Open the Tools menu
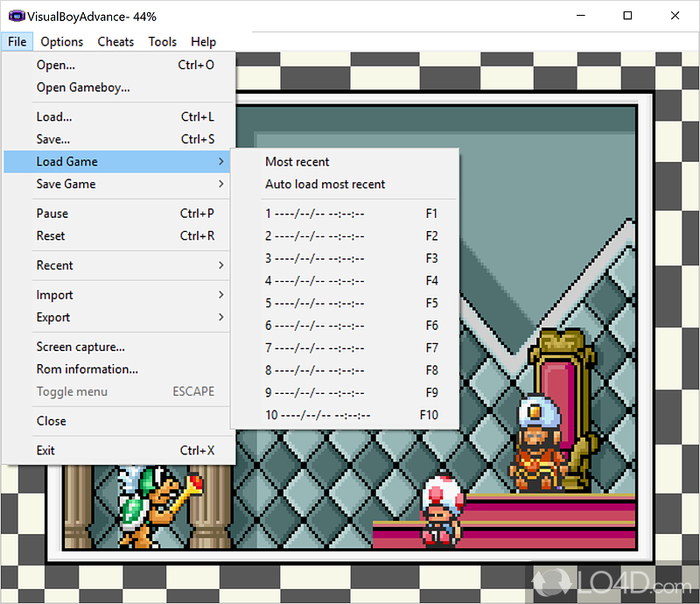Viewport: 700px width, 604px height. pos(162,42)
